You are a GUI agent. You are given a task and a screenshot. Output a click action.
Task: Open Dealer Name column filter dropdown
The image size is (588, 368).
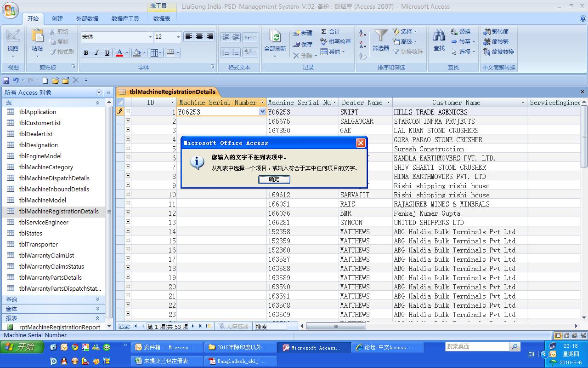pyautogui.click(x=388, y=103)
